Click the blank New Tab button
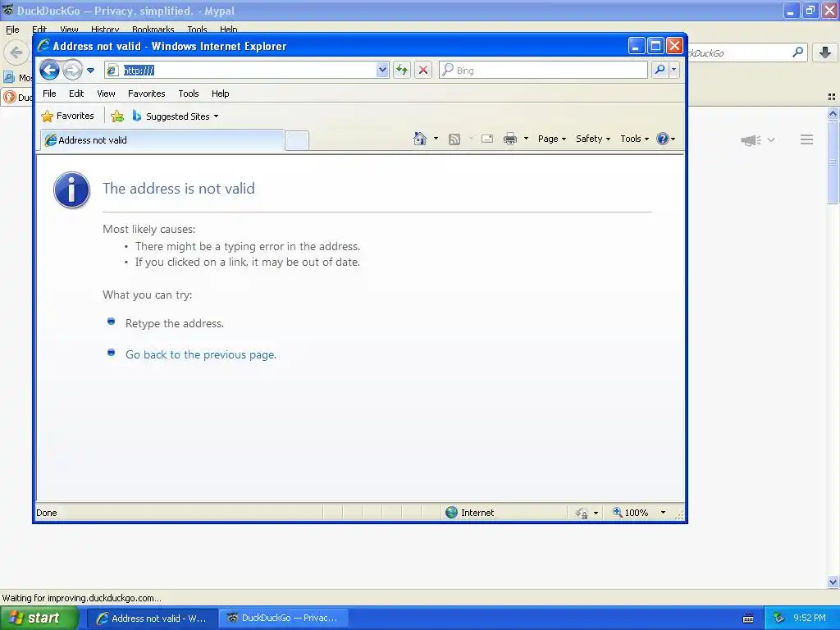The height and width of the screenshot is (630, 840). (297, 141)
